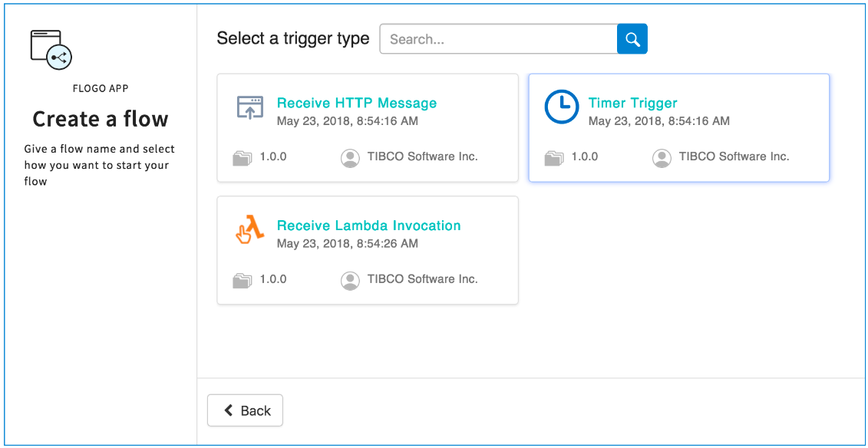The height and width of the screenshot is (448, 868).
Task: Select the Receive Lambda Invocation title
Action: (x=369, y=226)
